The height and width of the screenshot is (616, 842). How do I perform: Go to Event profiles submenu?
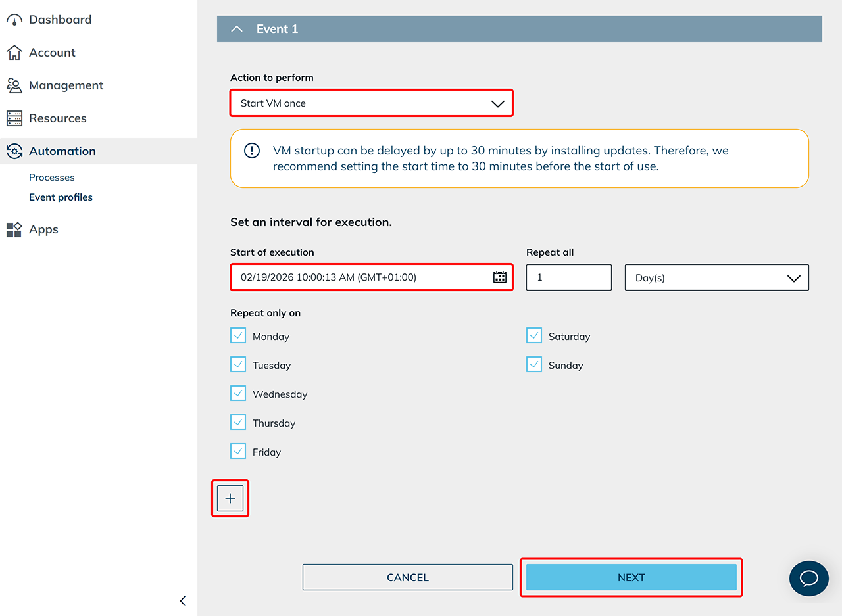61,197
